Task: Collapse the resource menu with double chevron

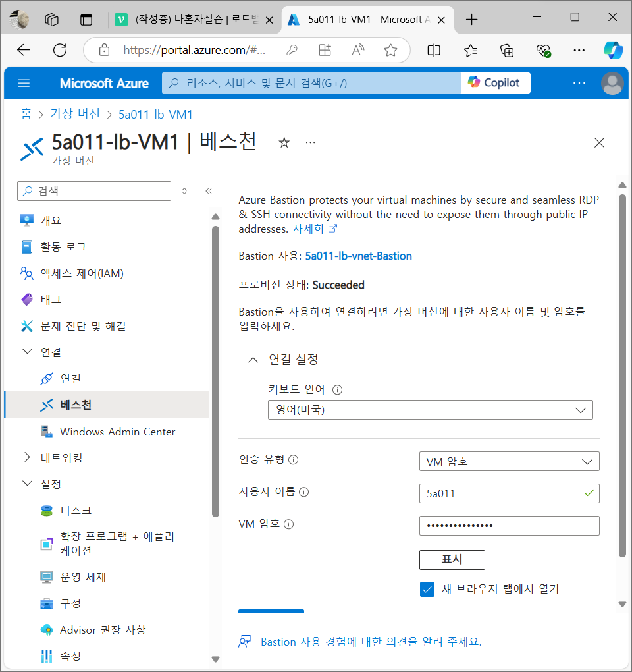Action: pos(209,191)
